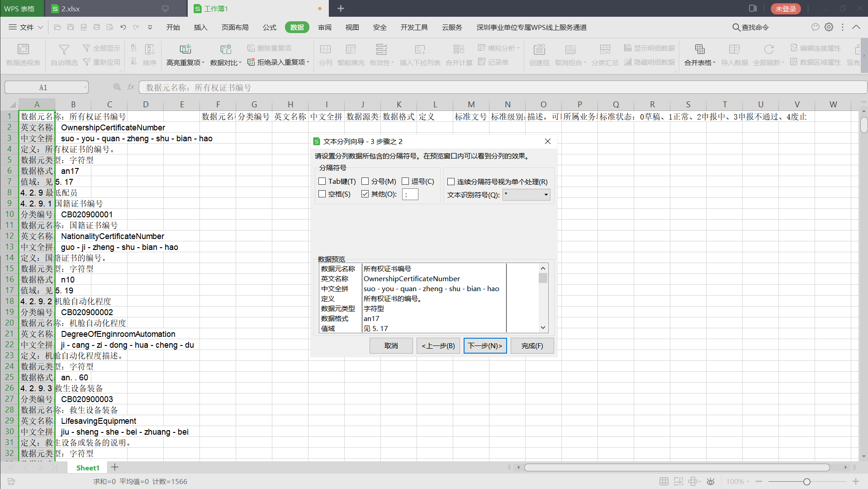Click the zoom slider handle in status bar

[x=806, y=481]
